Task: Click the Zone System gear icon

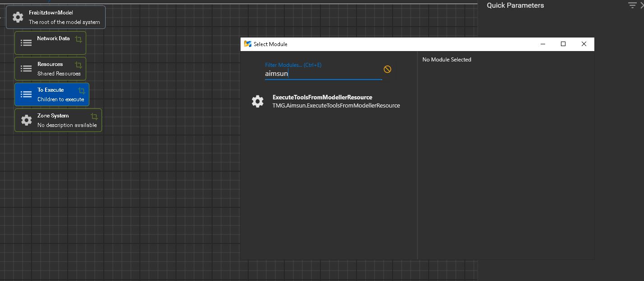Action: 27,120
